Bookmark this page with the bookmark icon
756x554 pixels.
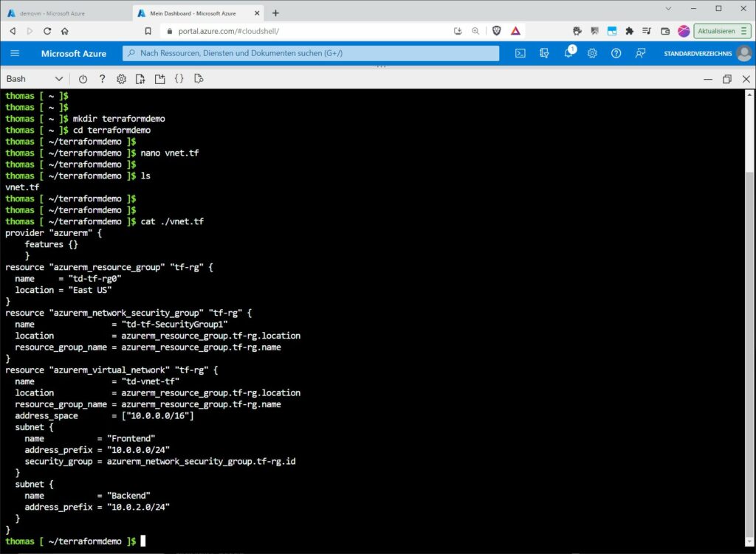coord(148,31)
